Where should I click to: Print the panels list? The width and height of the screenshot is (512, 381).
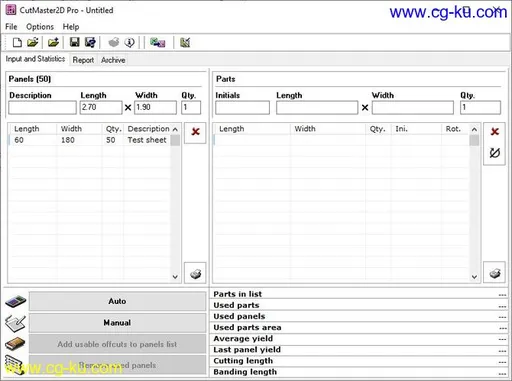tap(195, 273)
